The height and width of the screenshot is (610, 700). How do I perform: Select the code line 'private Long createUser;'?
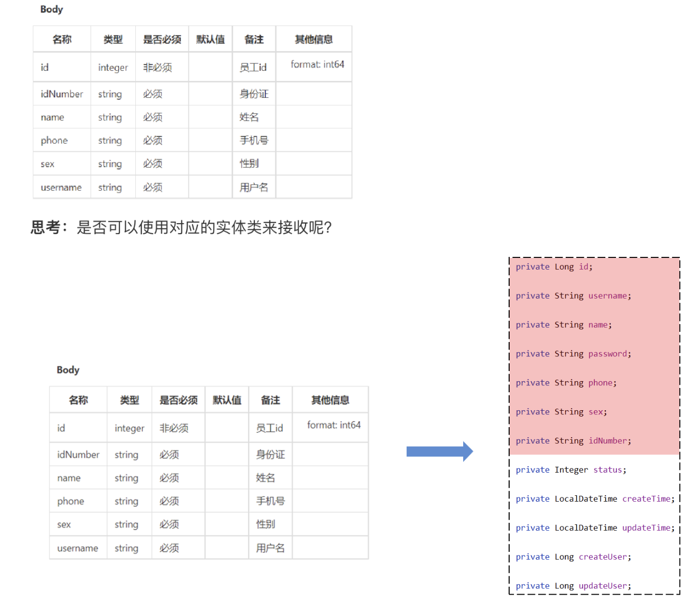(x=574, y=558)
